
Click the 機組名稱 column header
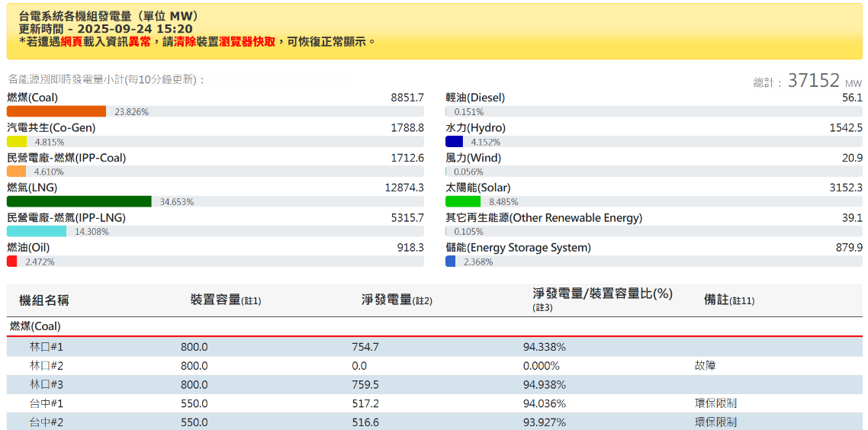click(44, 300)
